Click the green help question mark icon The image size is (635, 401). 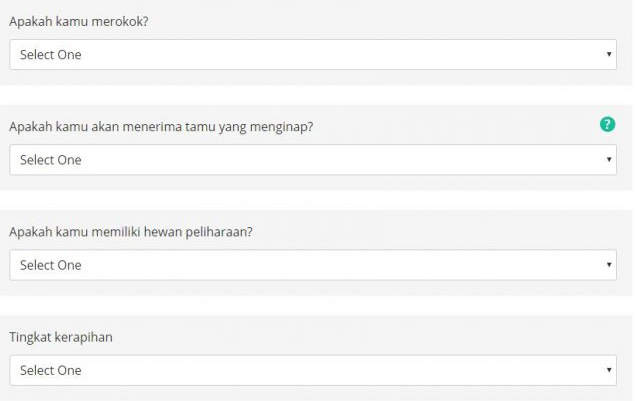click(x=606, y=125)
